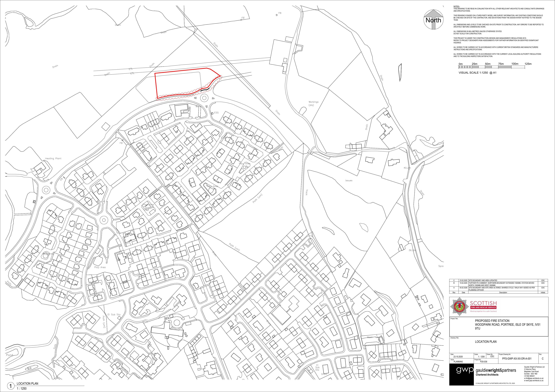Click 'SITE BOUNDARY AND AREA UPDATED' revision note
This screenshot has height=392, width=555.
[483, 280]
